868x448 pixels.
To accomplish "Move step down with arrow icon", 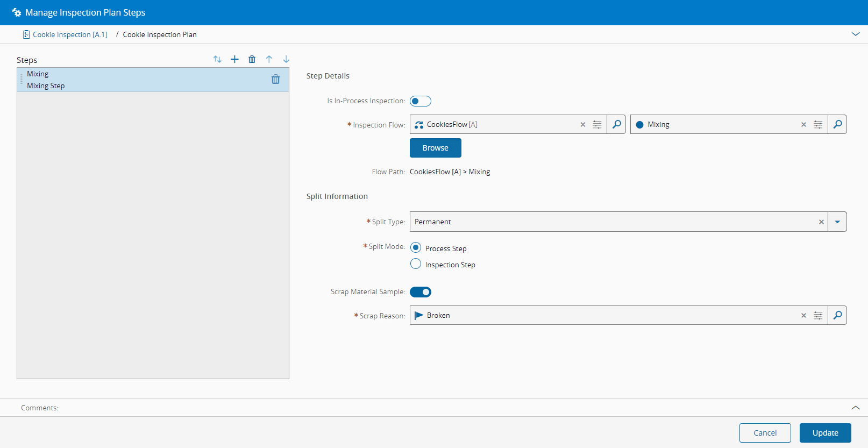I will [286, 59].
